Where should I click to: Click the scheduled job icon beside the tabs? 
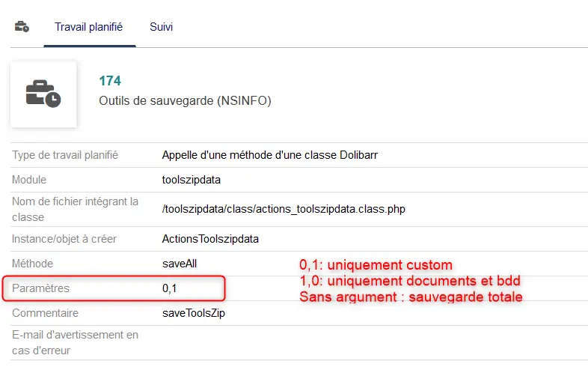pos(22,27)
